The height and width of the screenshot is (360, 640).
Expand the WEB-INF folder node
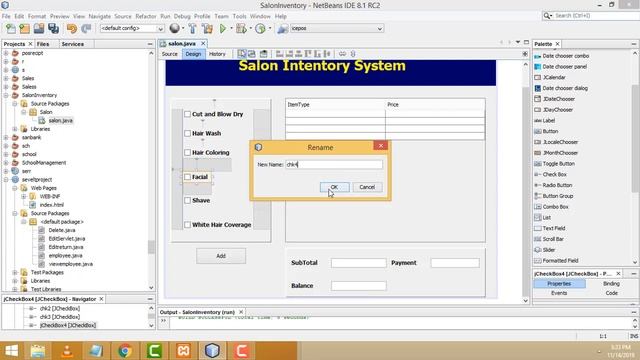coord(24,196)
